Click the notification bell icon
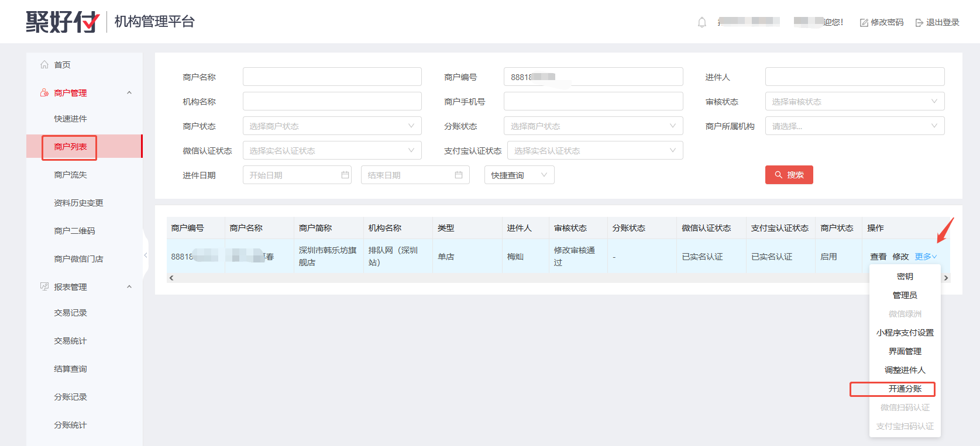 tap(702, 22)
